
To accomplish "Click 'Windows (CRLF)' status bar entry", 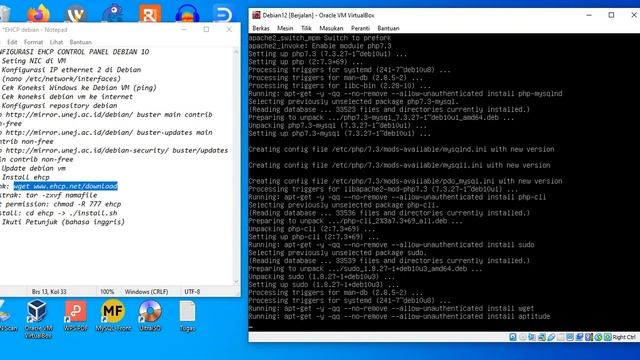I will tap(146, 291).
